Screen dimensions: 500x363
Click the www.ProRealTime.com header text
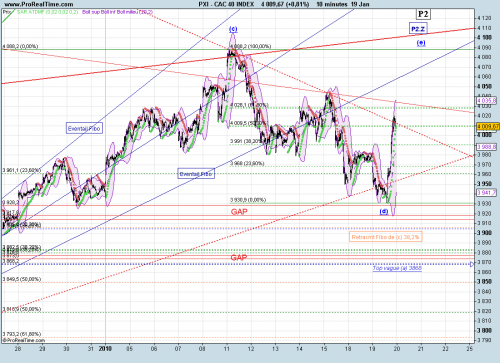click(39, 4)
